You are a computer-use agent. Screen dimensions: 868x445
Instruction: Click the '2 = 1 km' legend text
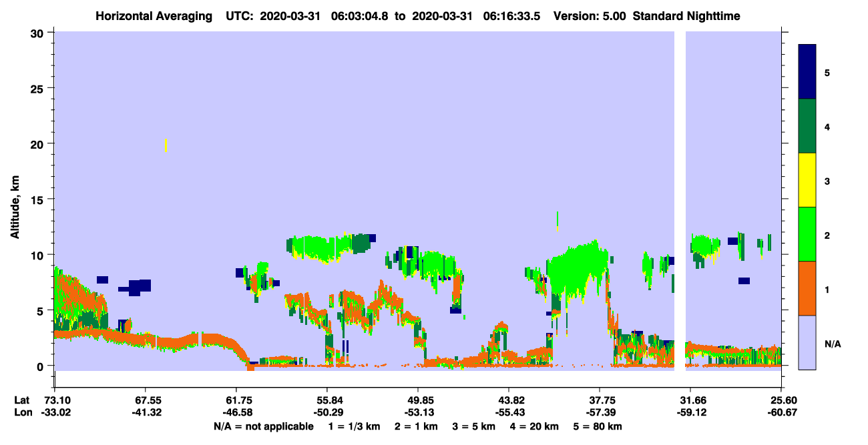417,426
